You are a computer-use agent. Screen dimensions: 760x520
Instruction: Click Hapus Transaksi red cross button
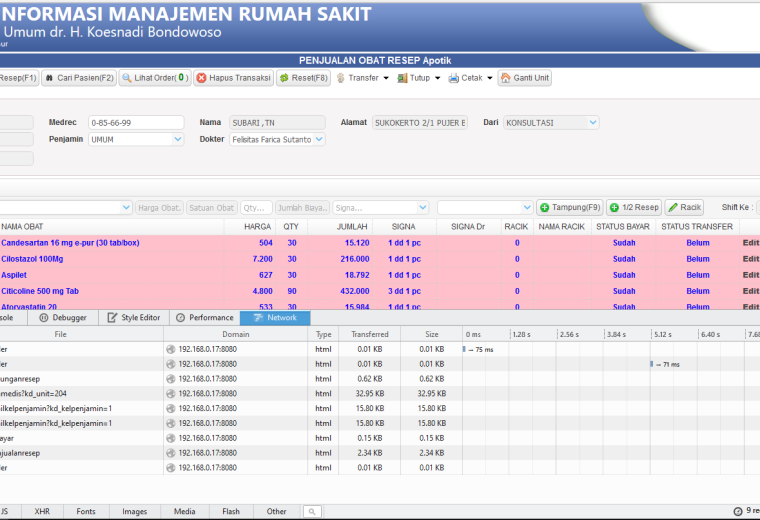(234, 78)
